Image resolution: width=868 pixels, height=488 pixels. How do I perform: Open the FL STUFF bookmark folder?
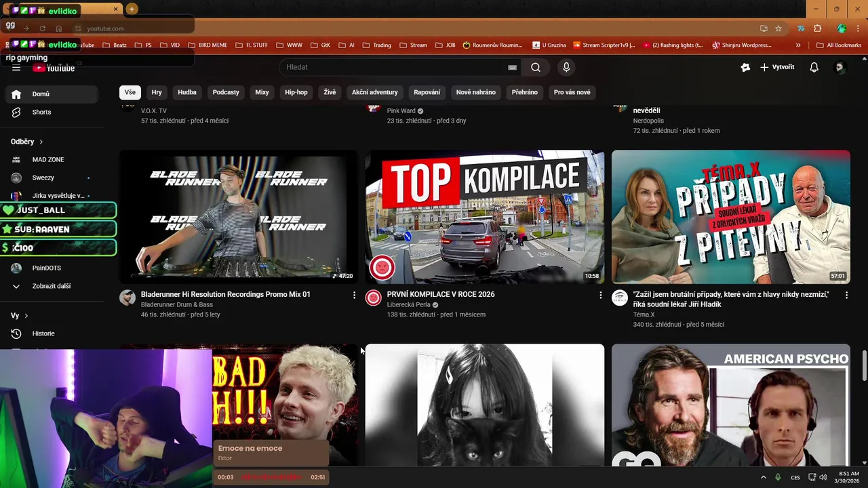click(252, 45)
